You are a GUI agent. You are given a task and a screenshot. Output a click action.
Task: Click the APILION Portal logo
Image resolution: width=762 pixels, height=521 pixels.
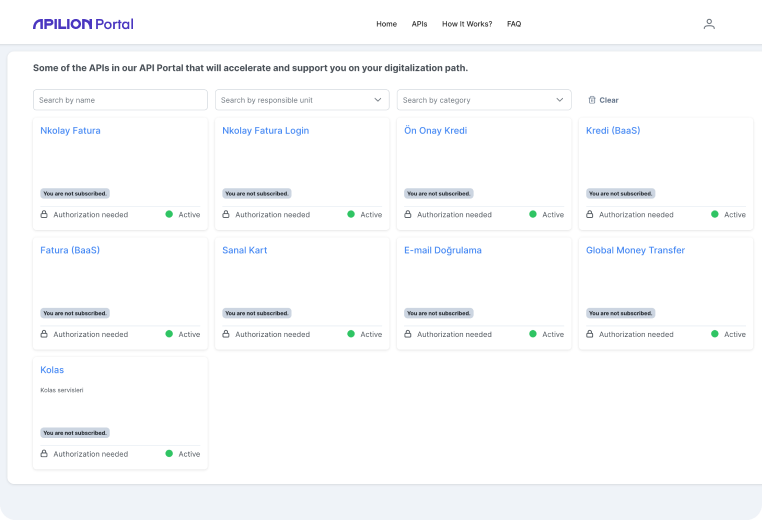click(83, 24)
